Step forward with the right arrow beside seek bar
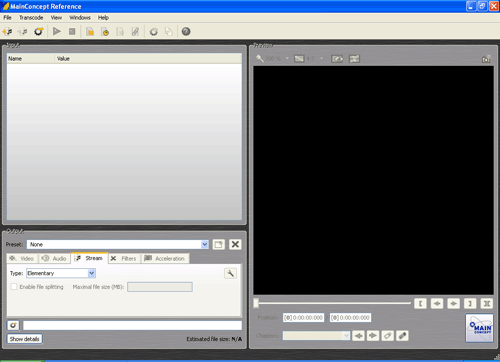The image size is (500, 362). point(453,303)
